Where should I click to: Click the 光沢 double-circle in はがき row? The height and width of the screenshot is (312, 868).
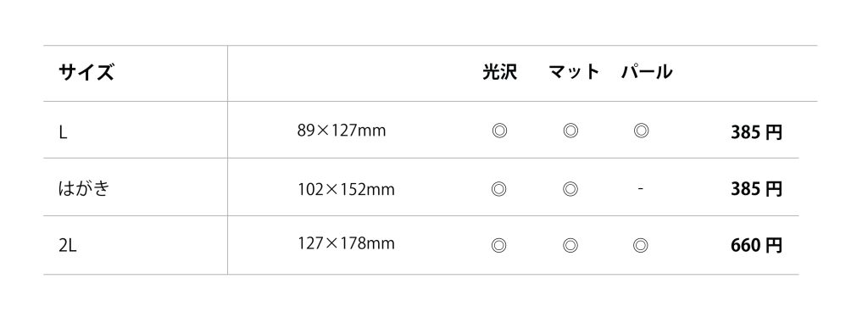coord(498,189)
